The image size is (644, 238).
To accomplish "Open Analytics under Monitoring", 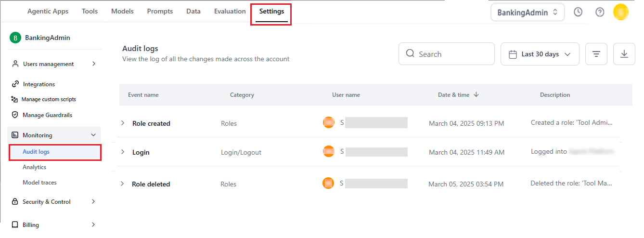I will point(34,167).
